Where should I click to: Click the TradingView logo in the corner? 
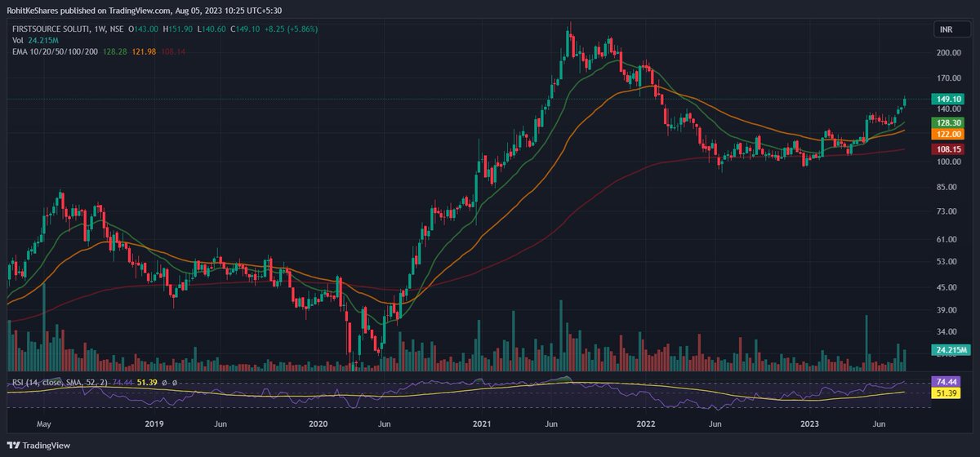(38, 445)
